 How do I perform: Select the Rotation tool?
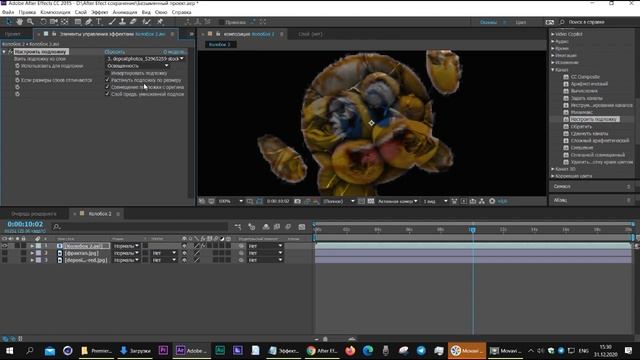[43, 22]
